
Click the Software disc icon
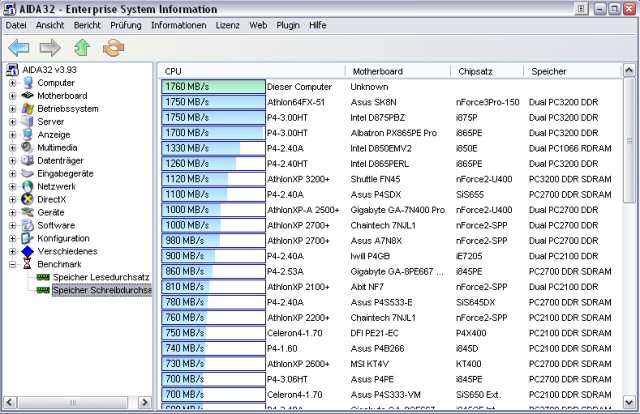(28, 225)
